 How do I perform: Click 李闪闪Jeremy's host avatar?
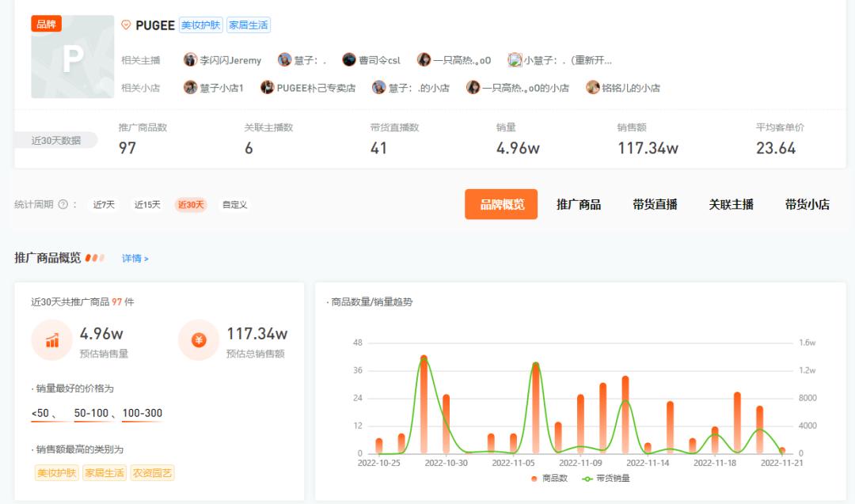(x=188, y=59)
